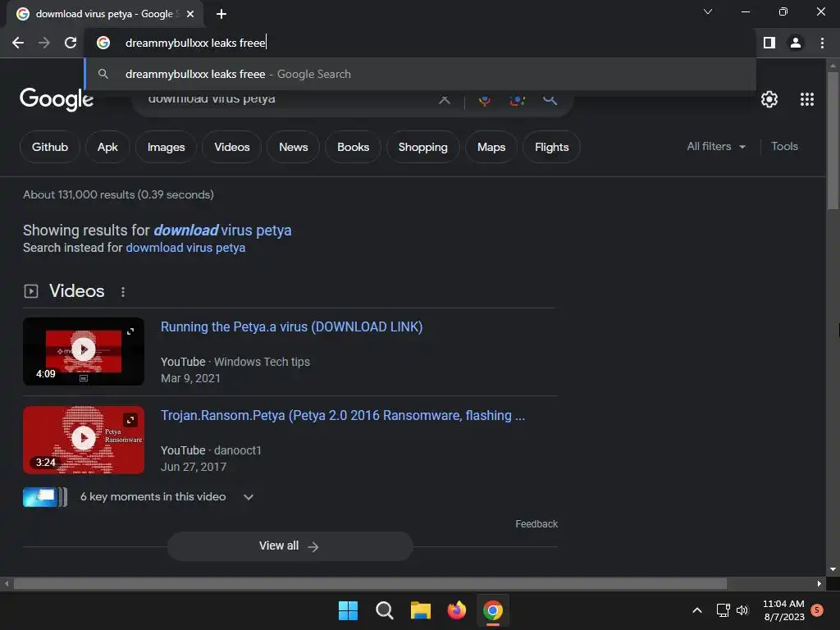This screenshot has width=840, height=630.
Task: Show hidden system tray icons
Action: (697, 610)
